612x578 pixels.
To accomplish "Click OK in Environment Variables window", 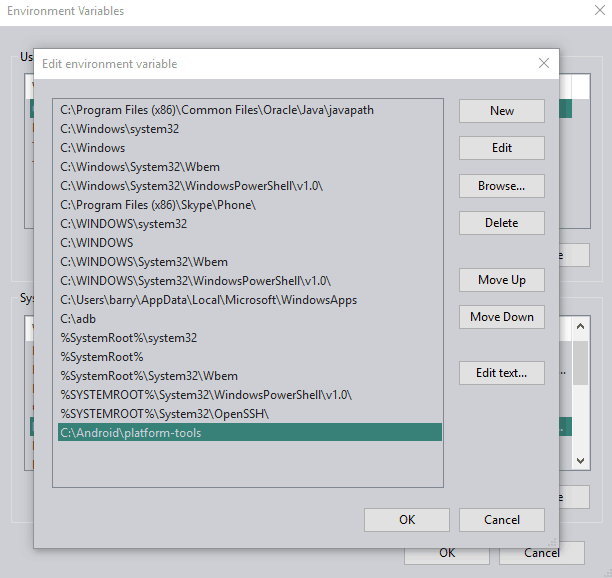I will point(447,556).
